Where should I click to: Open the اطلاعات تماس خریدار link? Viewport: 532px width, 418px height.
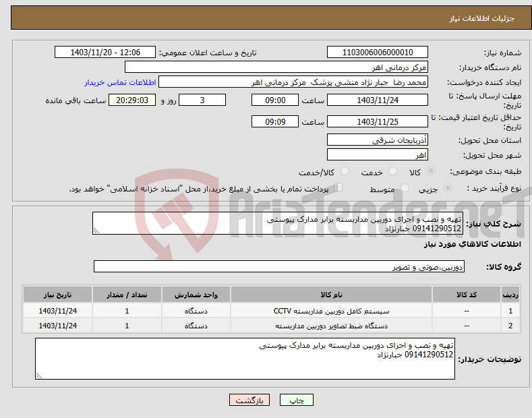120,82
